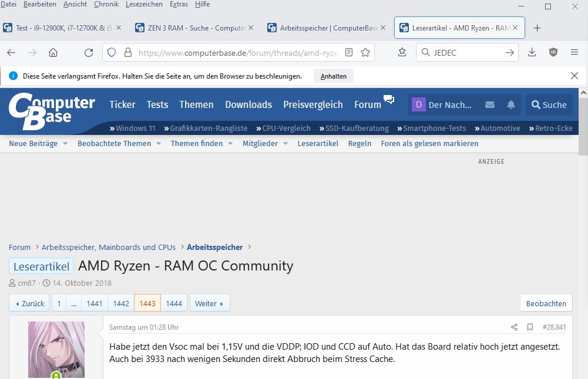Click the search magnifier in JEDEC box
Screen dimensions: 588x379
coord(426,52)
